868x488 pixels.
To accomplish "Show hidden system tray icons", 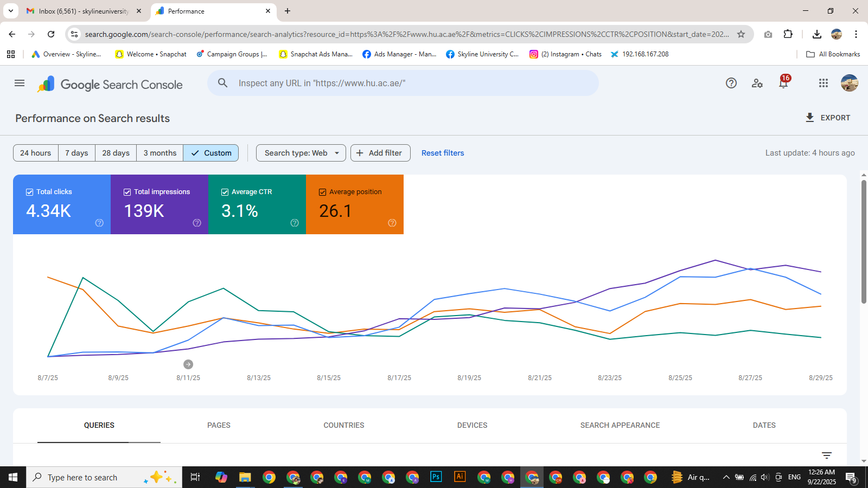I will [x=726, y=477].
